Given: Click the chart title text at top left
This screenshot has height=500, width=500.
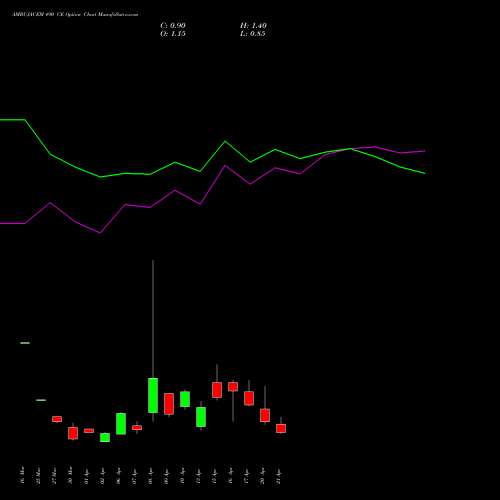Looking at the screenshot, I should click(x=75, y=14).
